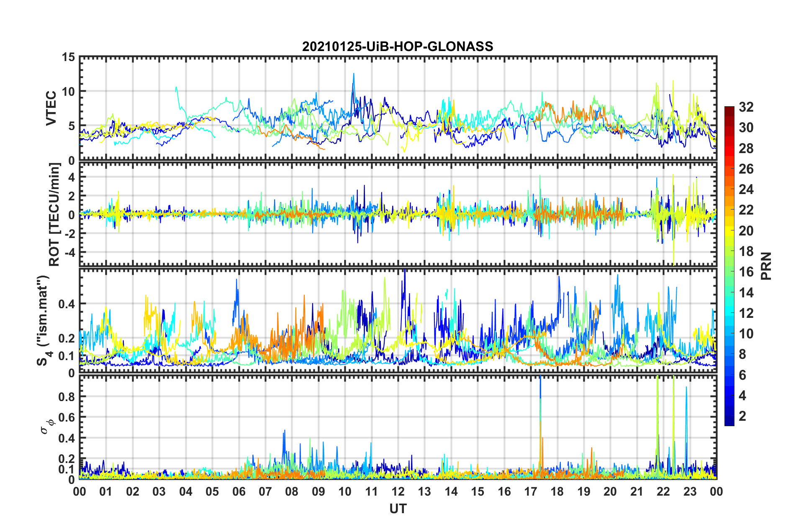Screen dimensions: 796x532
Task: Select the 15 hour tick on the UT axis
Action: click(478, 491)
